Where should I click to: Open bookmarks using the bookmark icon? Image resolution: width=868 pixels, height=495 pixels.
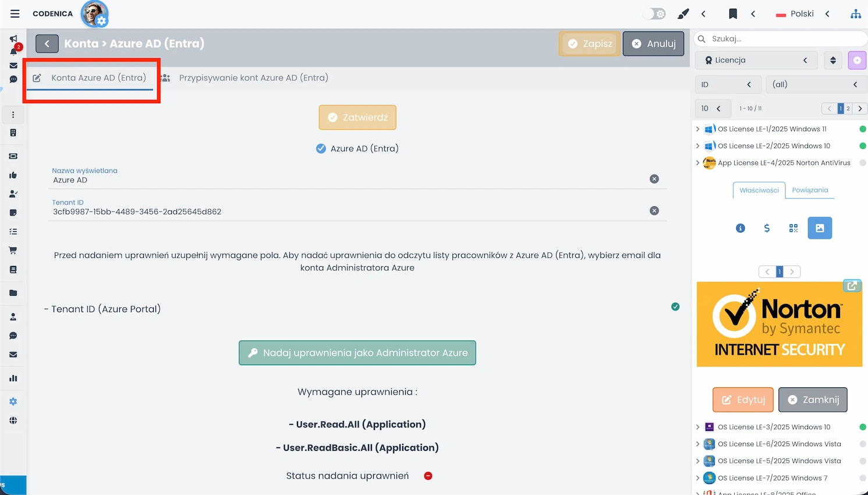733,13
